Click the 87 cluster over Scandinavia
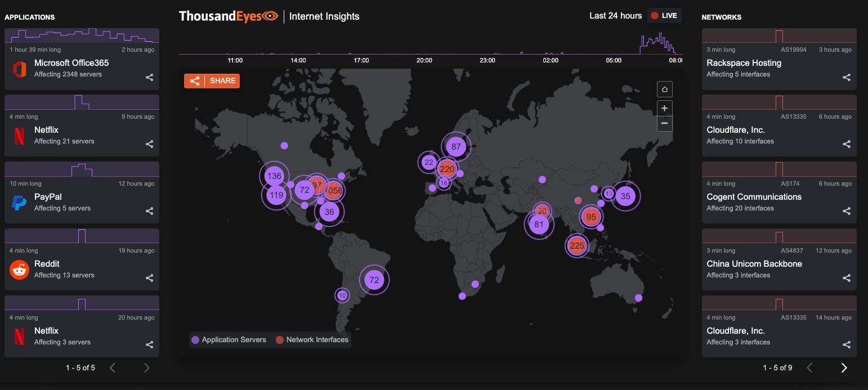Viewport: 868px width, 390px height. 457,147
